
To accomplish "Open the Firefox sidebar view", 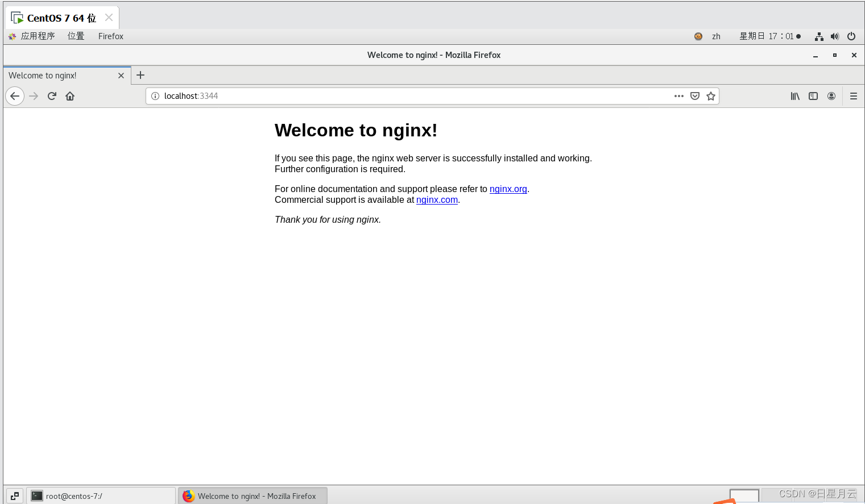I will pyautogui.click(x=813, y=96).
